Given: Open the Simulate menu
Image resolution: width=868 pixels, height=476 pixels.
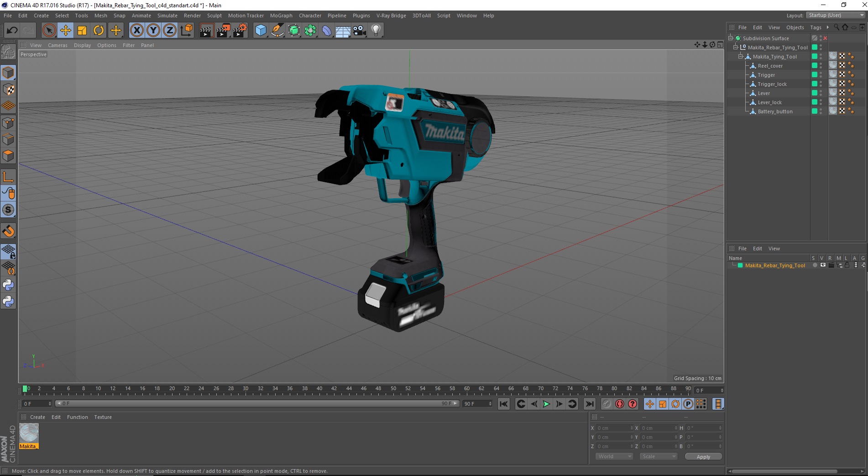Looking at the screenshot, I should point(167,16).
